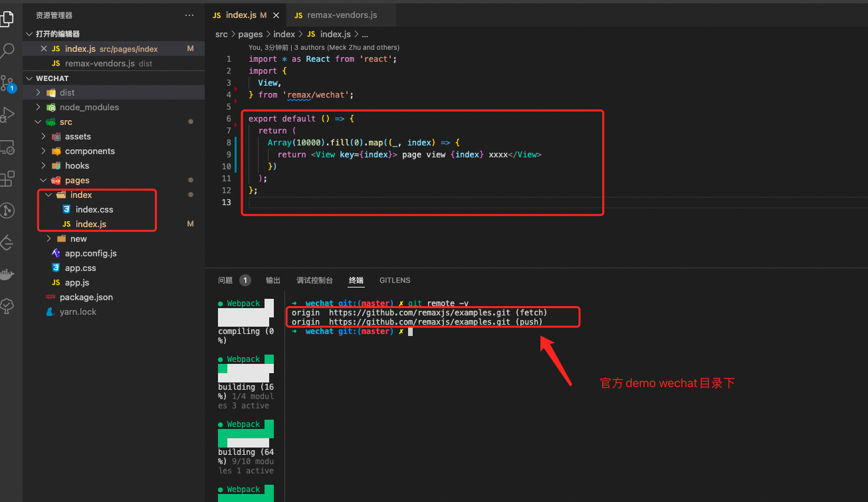The height and width of the screenshot is (502, 868).
Task: Collapse the index folder under pages
Action: (x=49, y=195)
